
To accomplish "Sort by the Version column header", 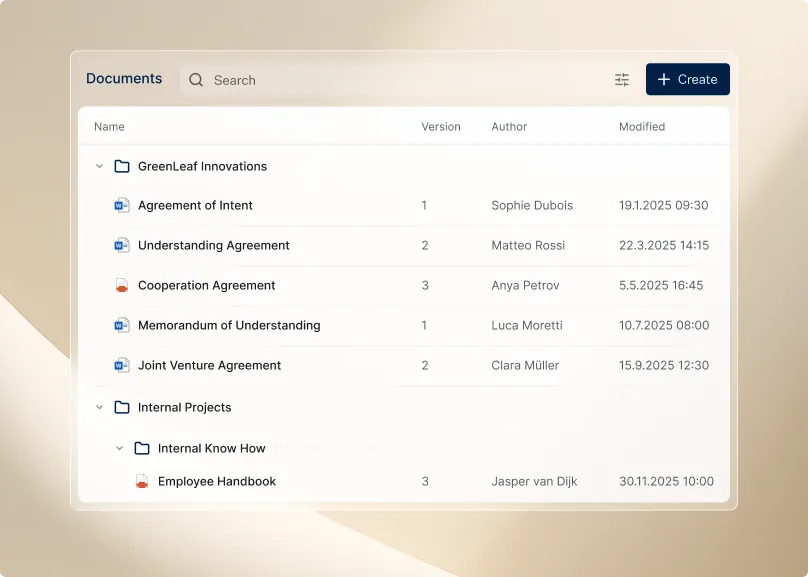I will [x=441, y=127].
